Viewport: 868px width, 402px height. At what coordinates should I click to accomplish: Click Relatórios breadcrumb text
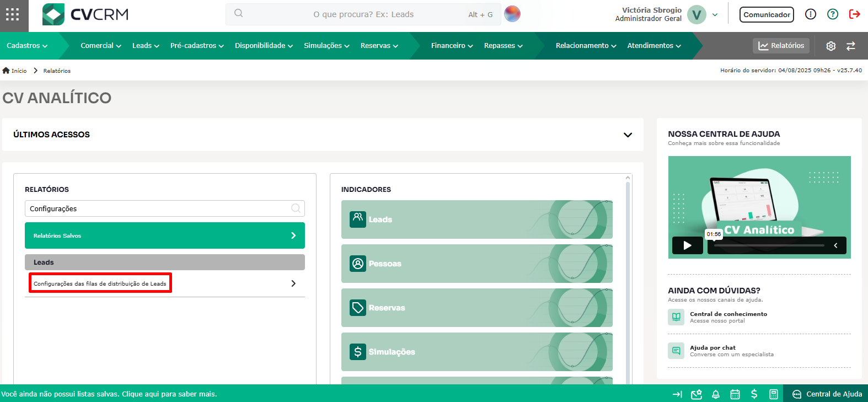pos(57,71)
